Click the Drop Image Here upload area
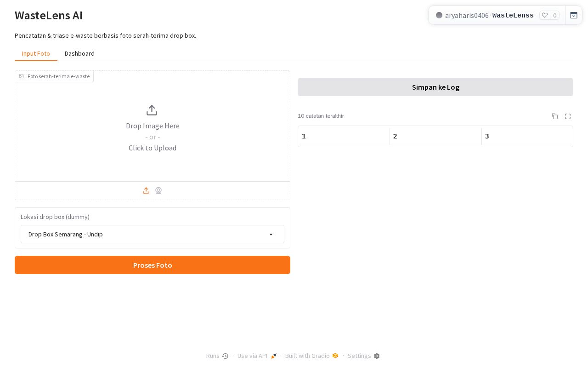The image size is (588, 368). point(153,126)
